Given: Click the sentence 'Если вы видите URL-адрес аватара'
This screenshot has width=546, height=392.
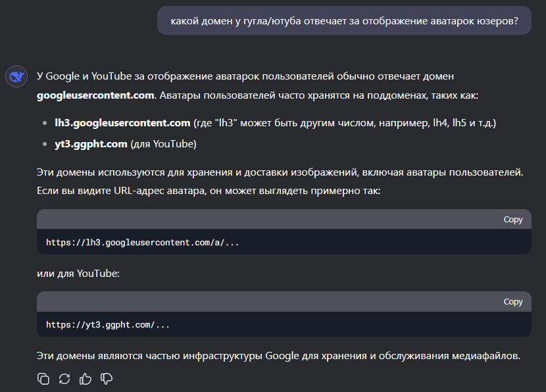Looking at the screenshot, I should [x=209, y=191].
